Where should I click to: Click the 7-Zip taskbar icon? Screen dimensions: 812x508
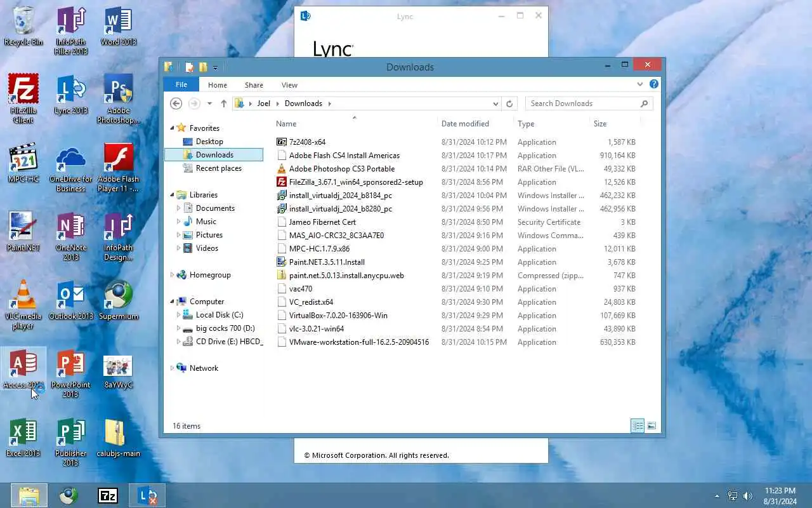108,495
